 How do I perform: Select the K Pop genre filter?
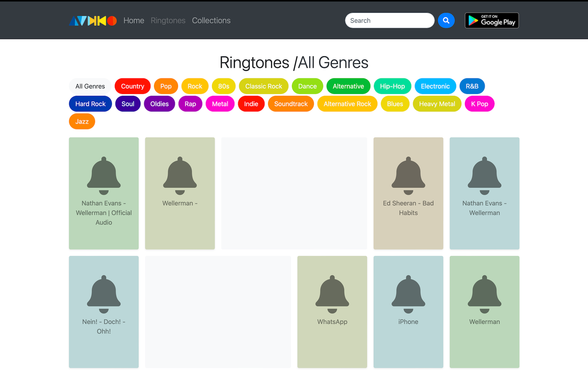479,104
